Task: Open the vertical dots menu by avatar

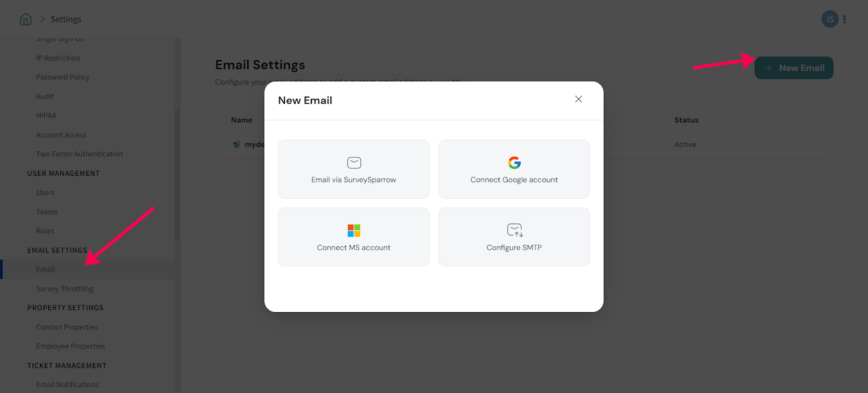Action: point(844,20)
